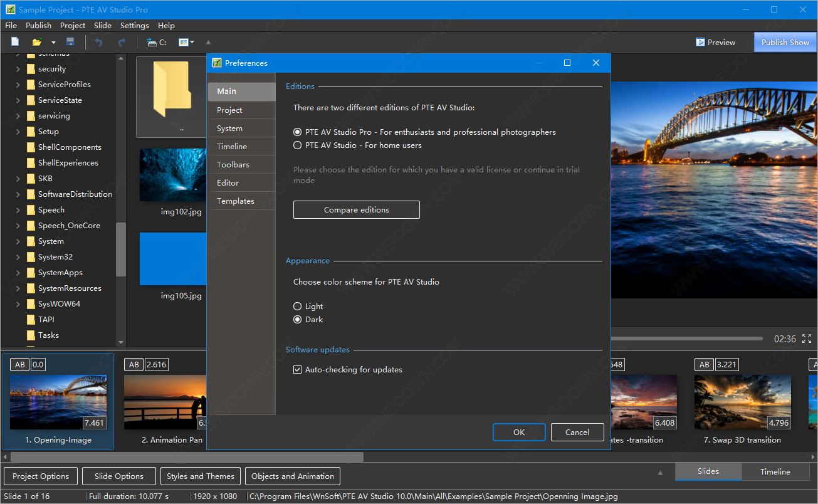Image resolution: width=818 pixels, height=504 pixels.
Task: Click Publish Show button
Action: [x=785, y=42]
